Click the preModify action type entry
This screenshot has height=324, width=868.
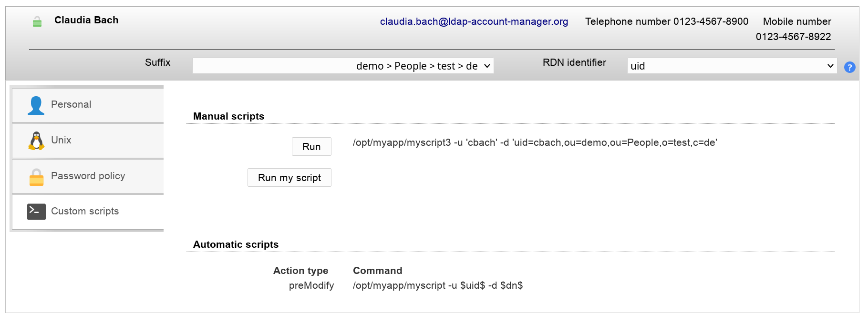pos(311,285)
